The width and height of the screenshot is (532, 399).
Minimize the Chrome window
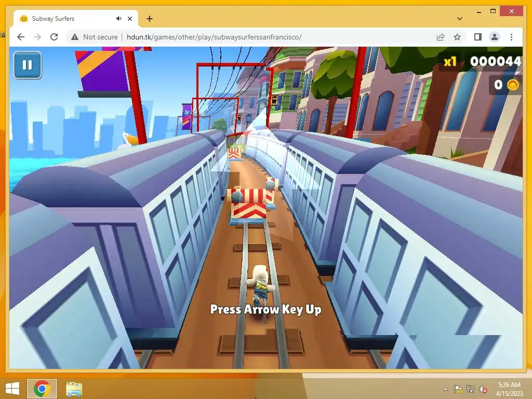coord(478,12)
